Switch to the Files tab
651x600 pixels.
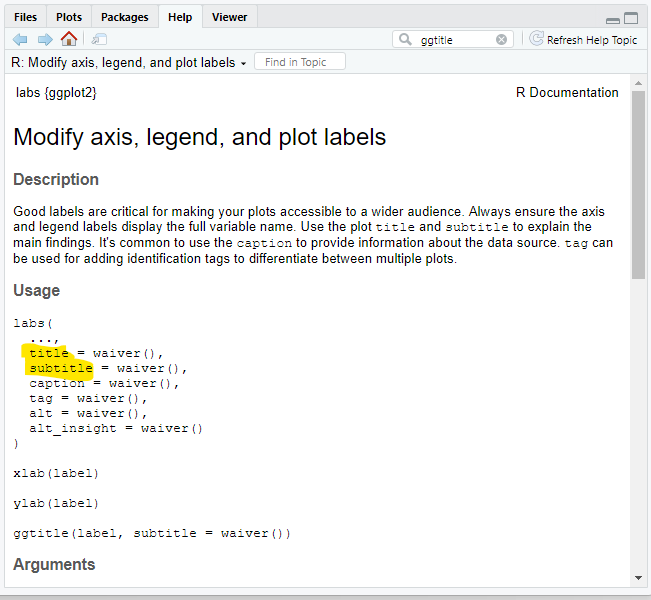click(25, 17)
